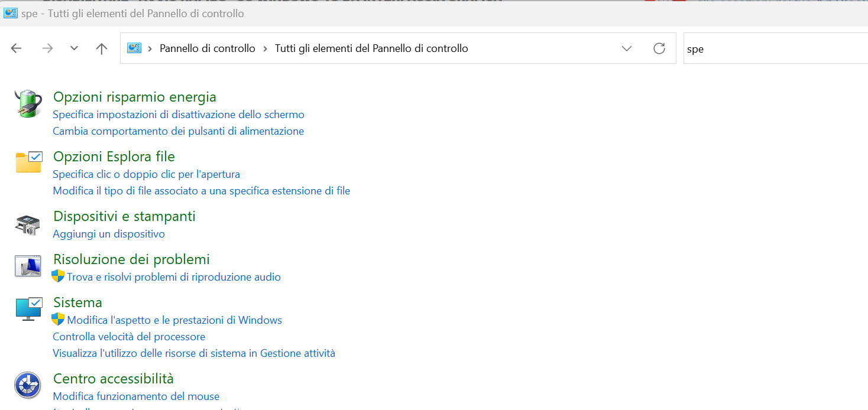Open Centro accessibilità heading
Image resolution: width=868 pixels, height=410 pixels.
114,379
